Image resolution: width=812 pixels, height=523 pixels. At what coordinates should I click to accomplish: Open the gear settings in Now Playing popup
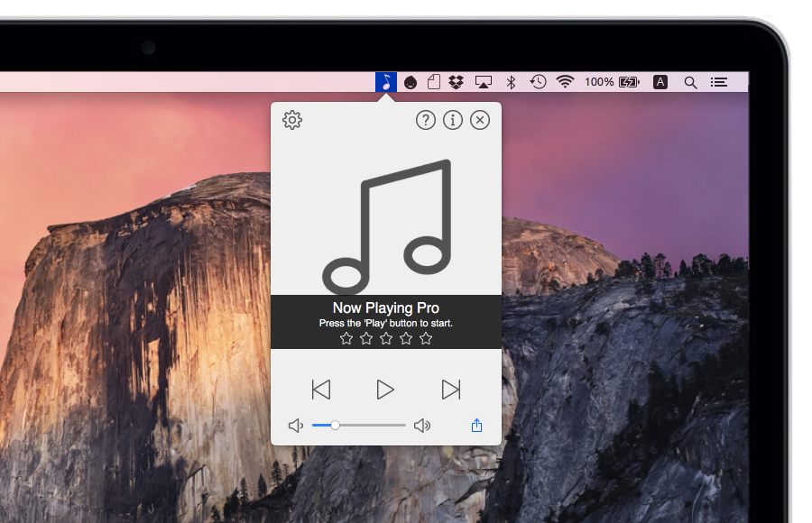tap(292, 120)
